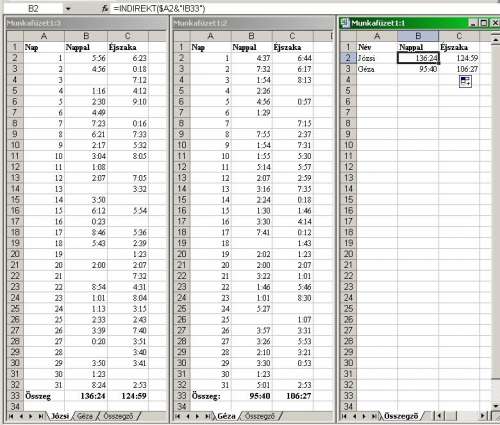Select Összegző sheet tab in Munkafüzet1:3

point(118,416)
